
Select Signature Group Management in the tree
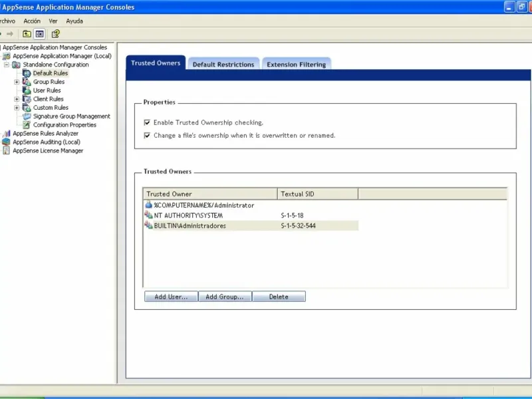tap(72, 116)
